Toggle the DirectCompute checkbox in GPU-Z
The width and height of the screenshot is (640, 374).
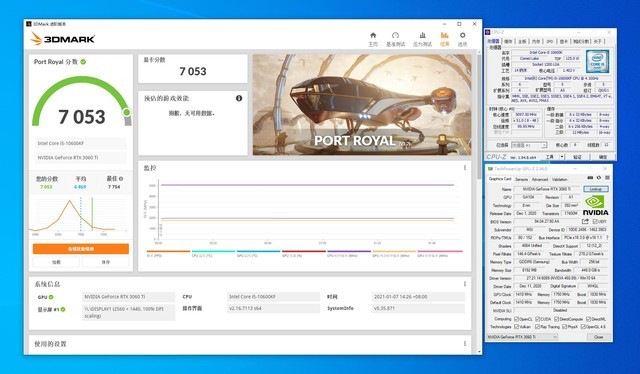[557, 319]
